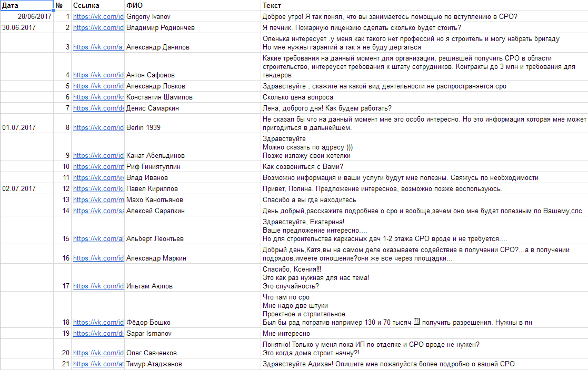Open the link in row 2 Владимир Родиончев

coord(98,28)
